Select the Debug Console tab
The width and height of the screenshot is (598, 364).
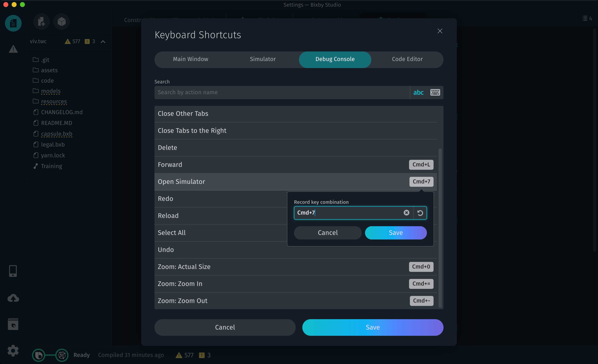click(x=335, y=59)
